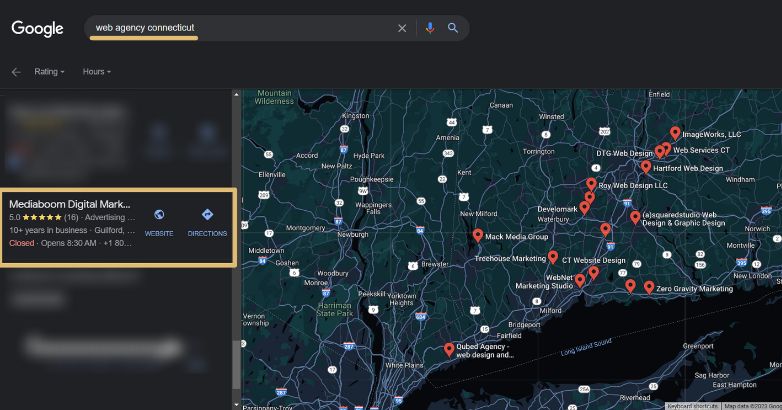782x410 pixels.
Task: Select the Hartford Web Design map pin
Action: point(646,167)
